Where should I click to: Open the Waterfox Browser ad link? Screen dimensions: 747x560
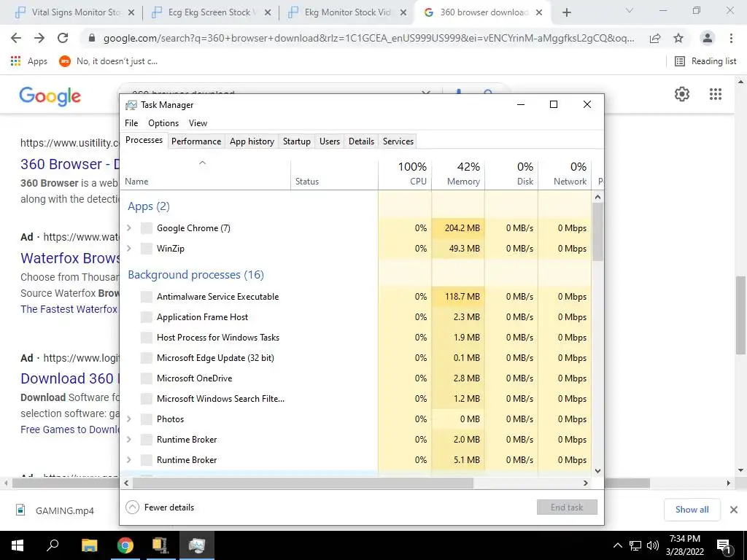(x=70, y=258)
